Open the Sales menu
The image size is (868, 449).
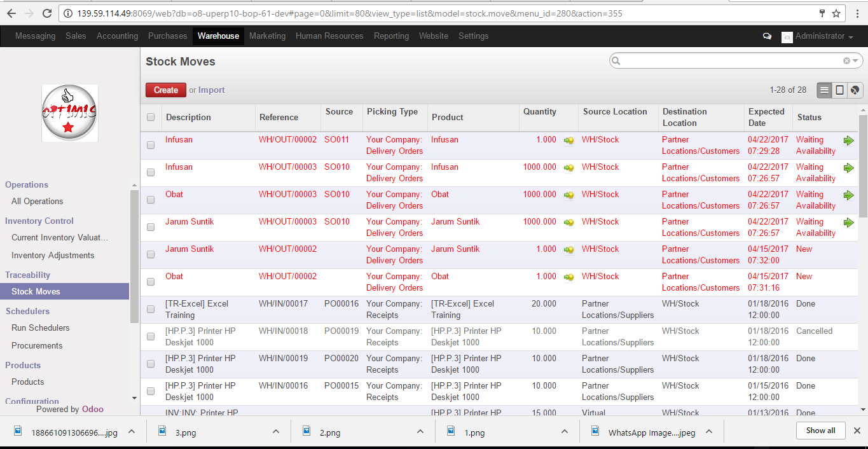click(x=76, y=36)
